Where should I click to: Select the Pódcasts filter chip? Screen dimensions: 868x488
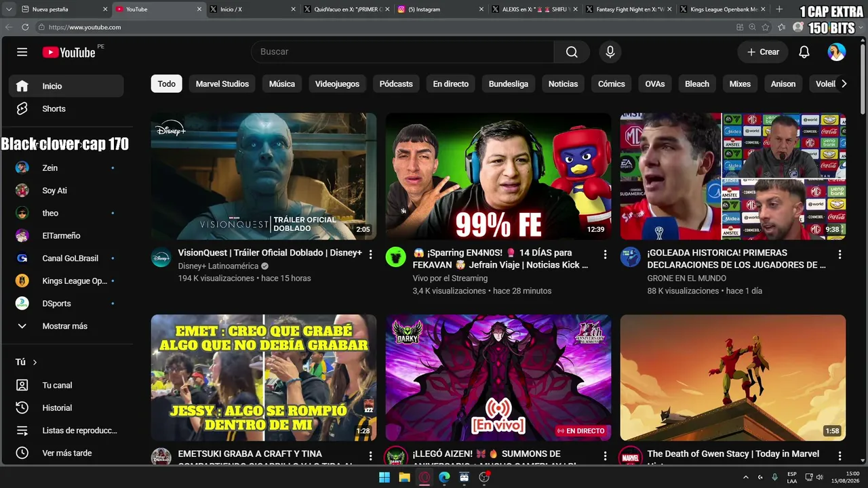coord(396,84)
